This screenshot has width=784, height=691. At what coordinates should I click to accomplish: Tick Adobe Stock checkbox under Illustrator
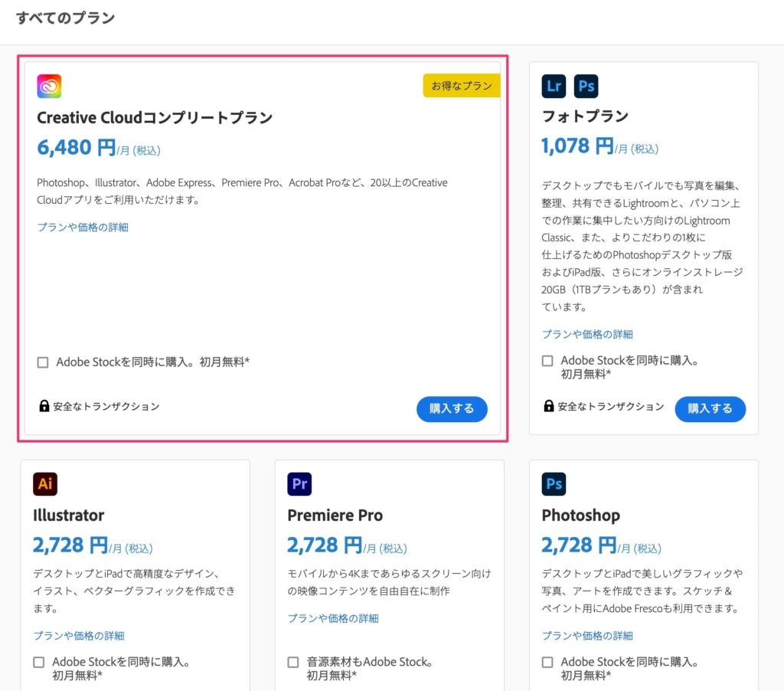[x=39, y=663]
